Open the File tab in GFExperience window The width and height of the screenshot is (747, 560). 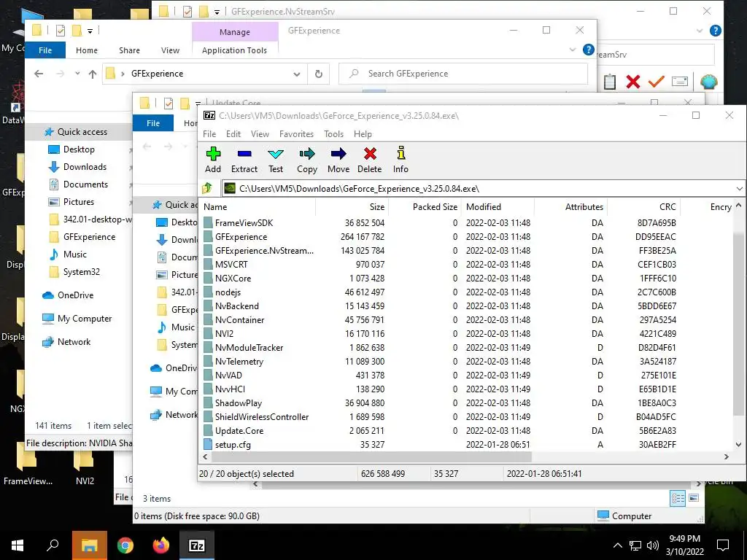click(45, 50)
